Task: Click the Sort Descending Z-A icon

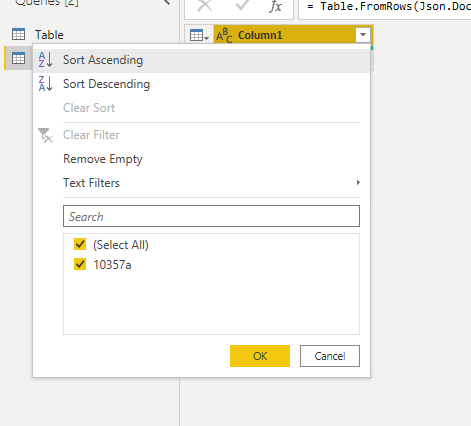Action: [x=45, y=84]
